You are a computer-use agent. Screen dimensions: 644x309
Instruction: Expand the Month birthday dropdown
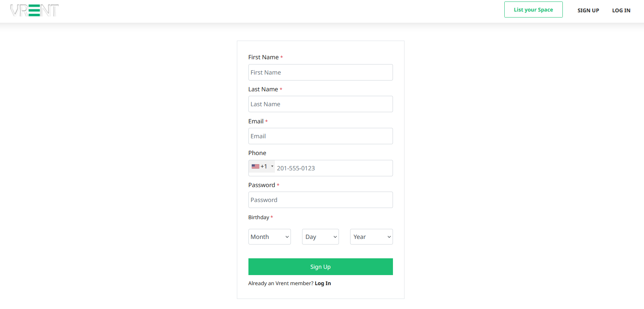pyautogui.click(x=269, y=237)
